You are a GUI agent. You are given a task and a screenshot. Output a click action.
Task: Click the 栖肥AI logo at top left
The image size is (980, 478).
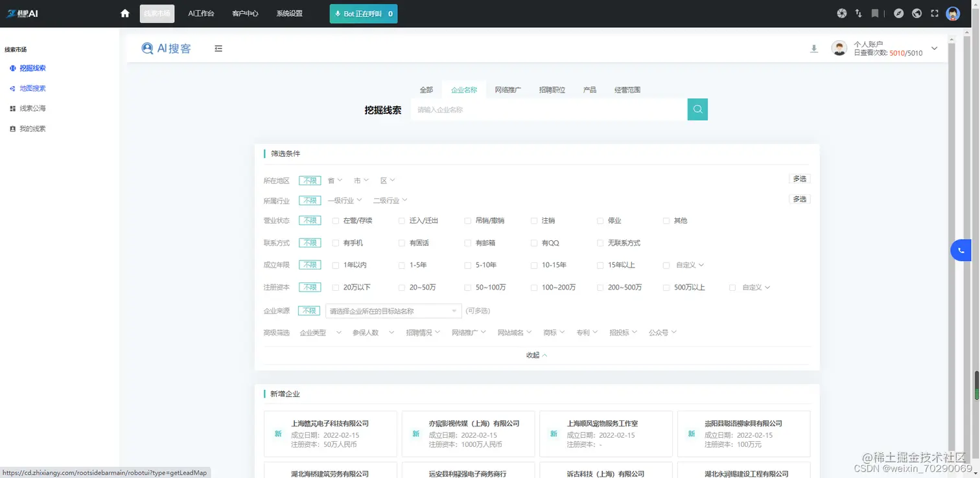[x=23, y=14]
